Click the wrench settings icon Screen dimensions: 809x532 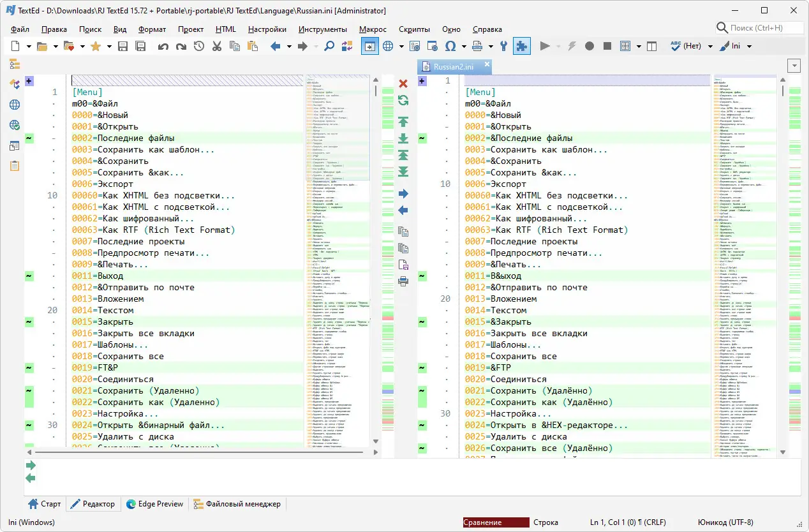click(503, 46)
